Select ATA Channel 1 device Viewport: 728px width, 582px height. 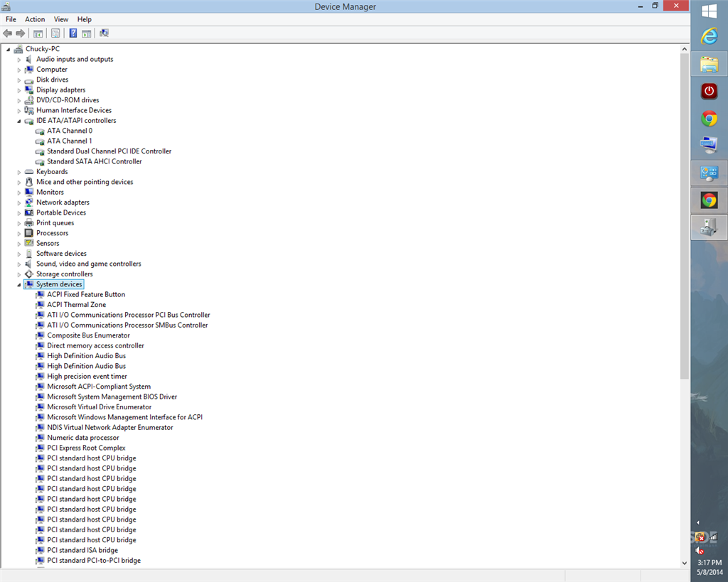[70, 141]
